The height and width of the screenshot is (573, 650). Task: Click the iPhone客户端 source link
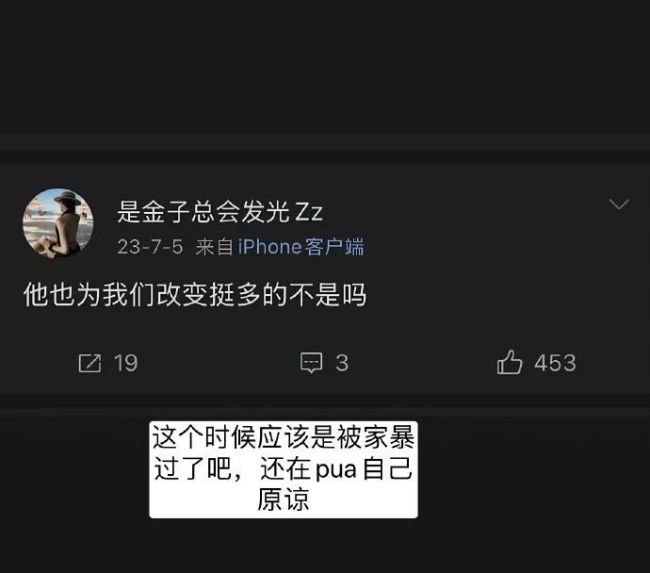301,247
